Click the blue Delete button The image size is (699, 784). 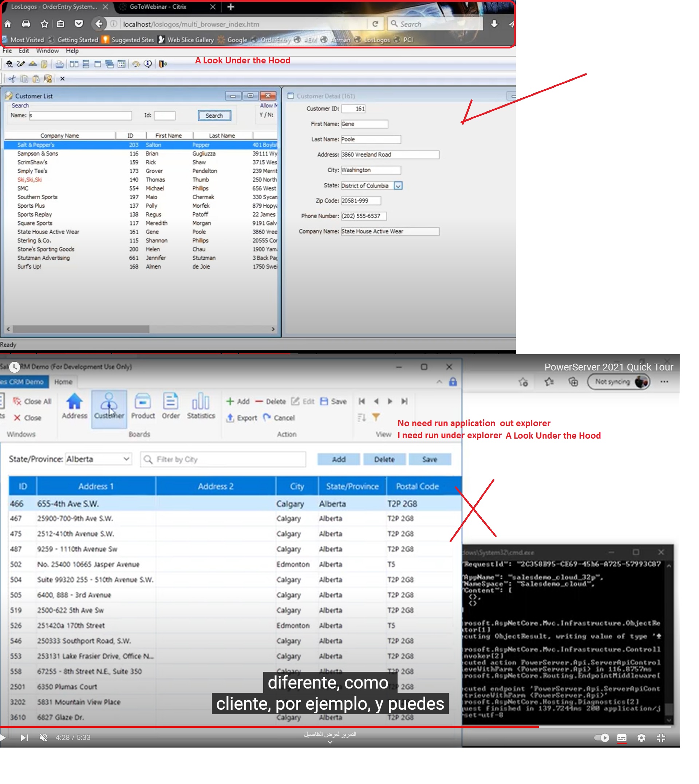384,460
